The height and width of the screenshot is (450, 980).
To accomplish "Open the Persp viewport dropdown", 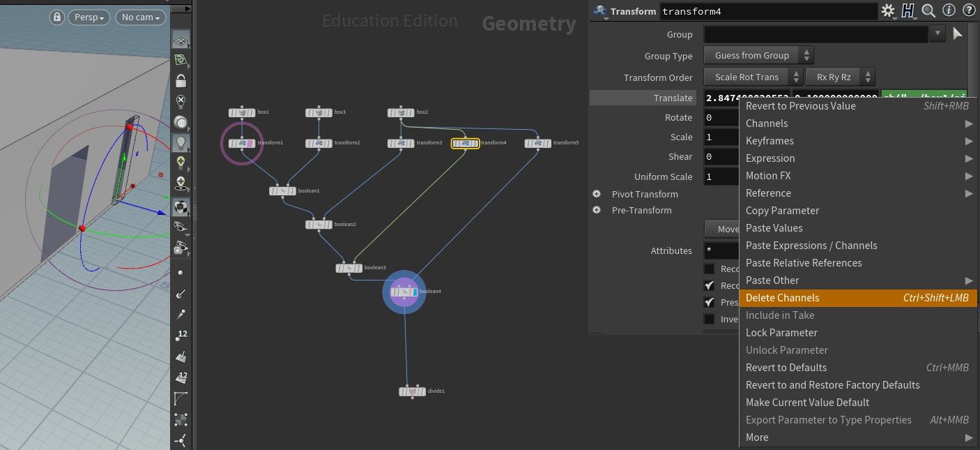I will click(89, 17).
